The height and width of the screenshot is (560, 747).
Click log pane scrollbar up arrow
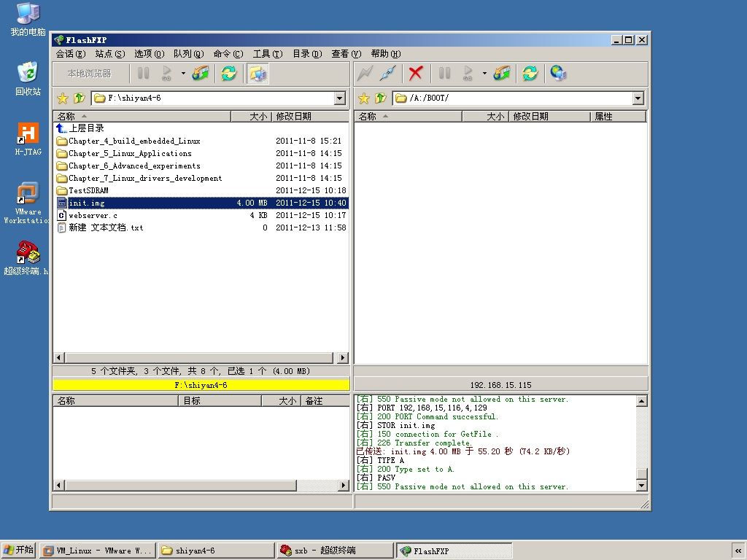(x=641, y=401)
